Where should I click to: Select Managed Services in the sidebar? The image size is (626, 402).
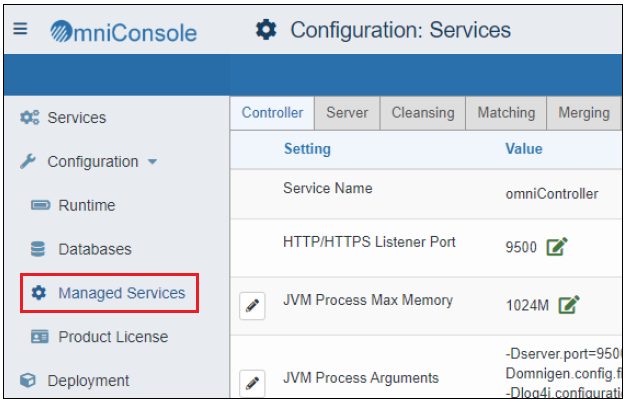pyautogui.click(x=122, y=293)
